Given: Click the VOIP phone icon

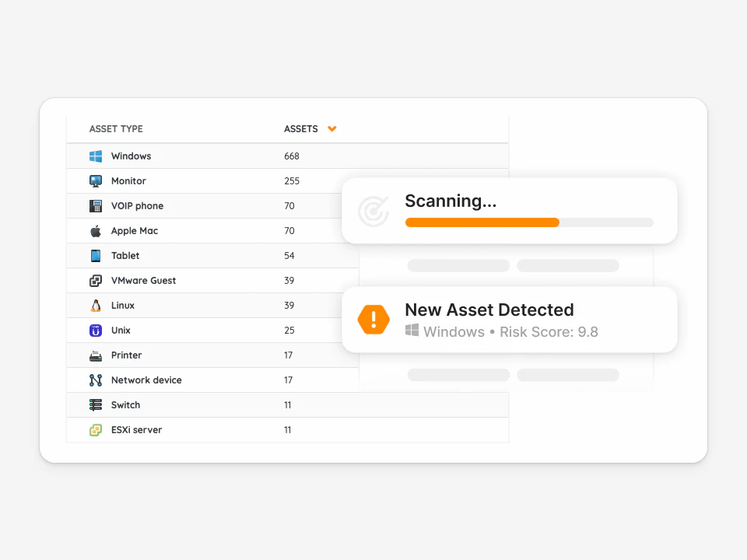Looking at the screenshot, I should click(x=96, y=205).
